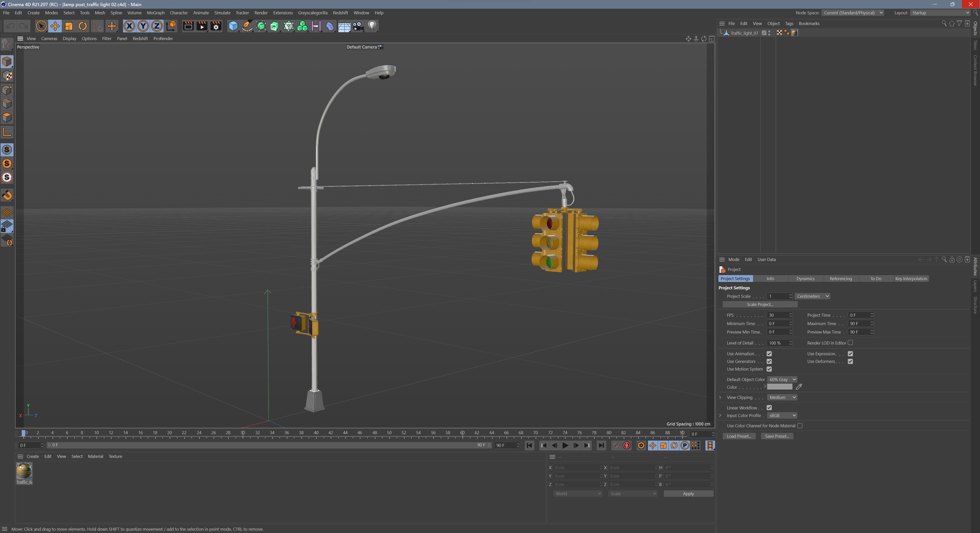980x533 pixels.
Task: Add a Cube primitive object
Action: pos(233,26)
